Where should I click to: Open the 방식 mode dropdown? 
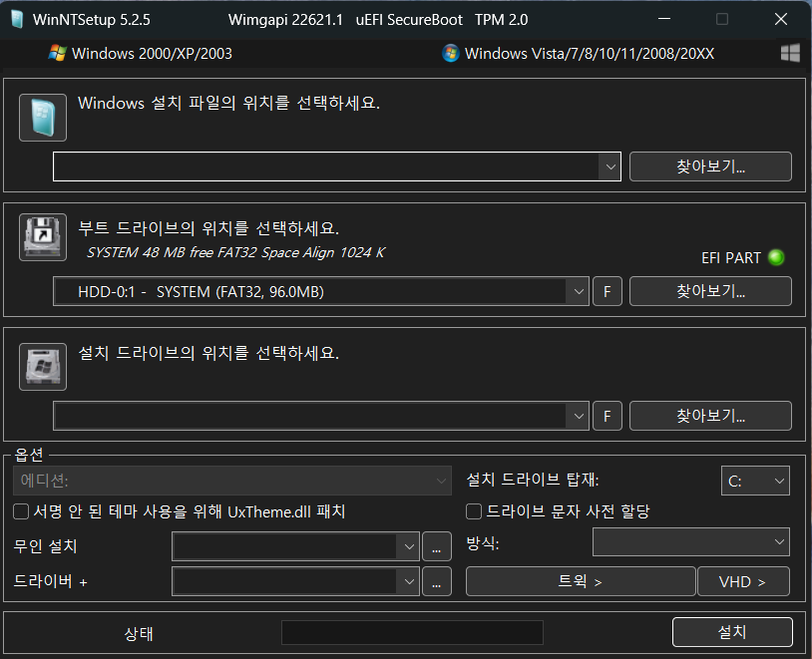click(691, 542)
